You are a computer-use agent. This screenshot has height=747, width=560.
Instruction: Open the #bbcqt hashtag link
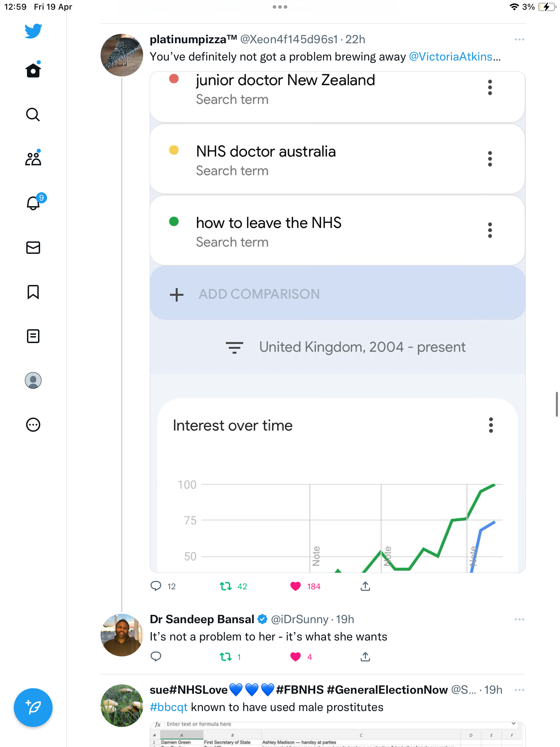[x=169, y=708]
